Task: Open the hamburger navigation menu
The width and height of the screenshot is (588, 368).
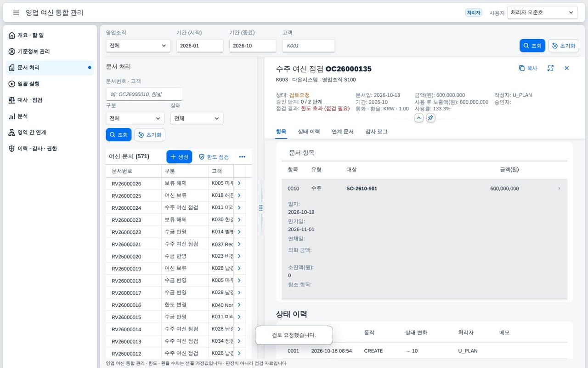Action: click(x=16, y=13)
